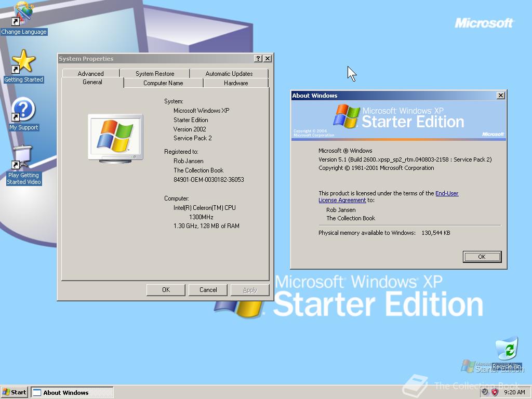Confirm System Properties with OK

166,289
